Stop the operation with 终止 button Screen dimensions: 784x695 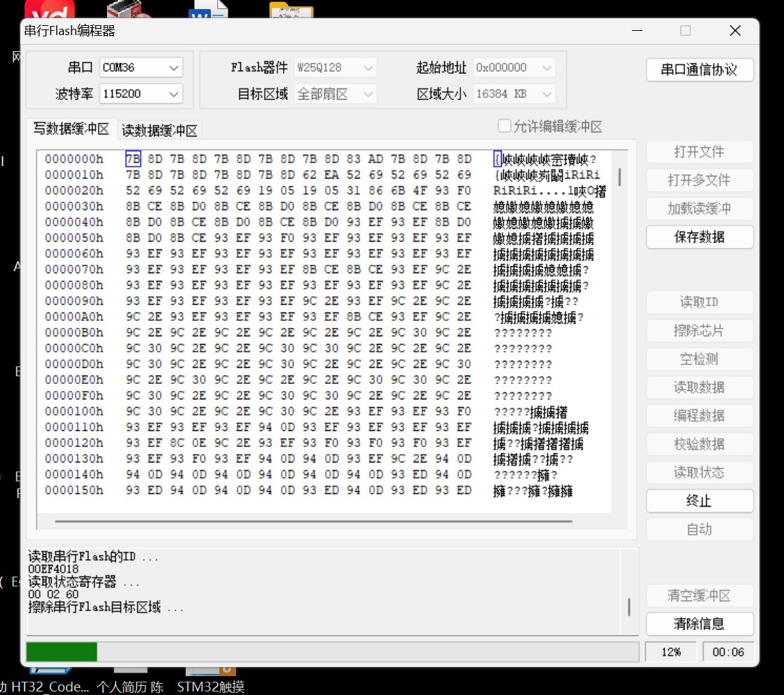pos(699,501)
